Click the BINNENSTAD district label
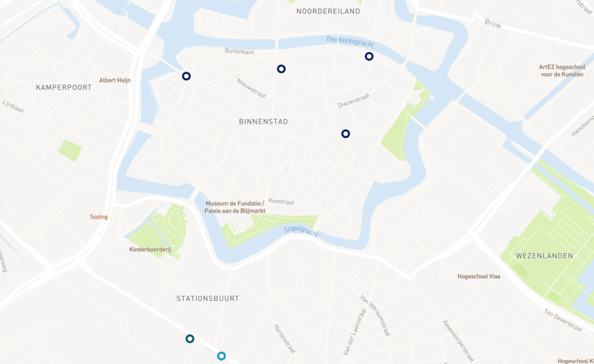Viewport: 594px width, 364px height. point(264,121)
